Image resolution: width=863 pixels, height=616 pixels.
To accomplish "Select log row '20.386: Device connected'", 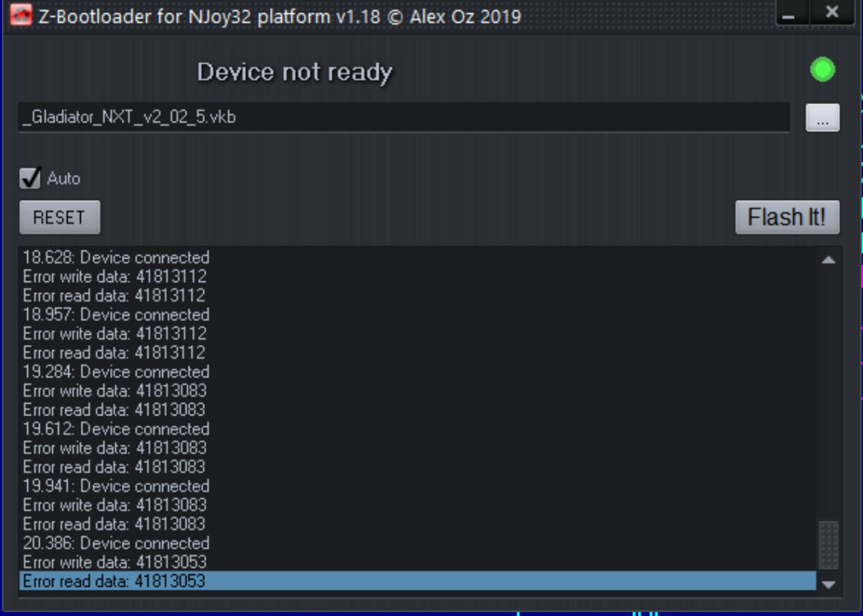I will click(x=418, y=543).
